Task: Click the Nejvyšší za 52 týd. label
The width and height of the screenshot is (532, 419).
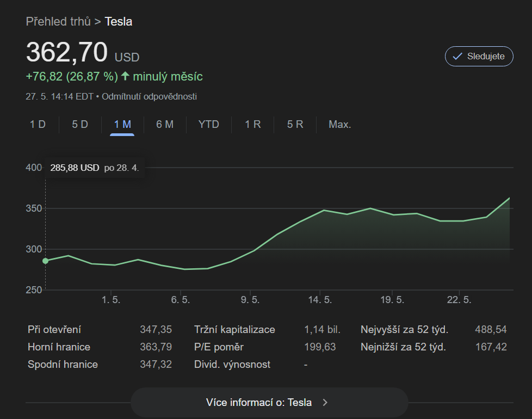Action: [404, 329]
